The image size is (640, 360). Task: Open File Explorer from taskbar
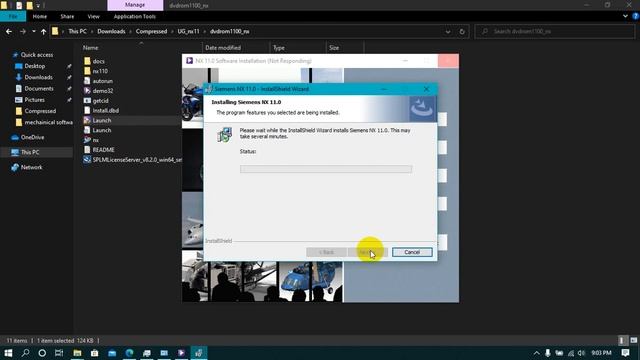point(77,353)
